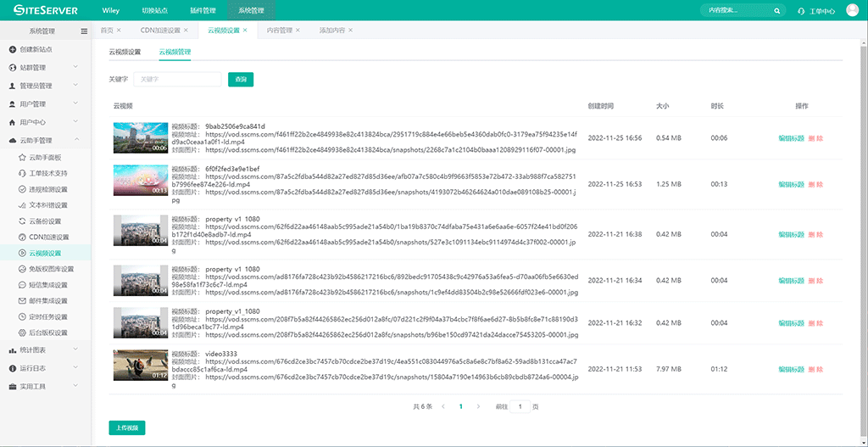
Task: Open 云助手面板 in the sidebar
Action: (x=45, y=158)
